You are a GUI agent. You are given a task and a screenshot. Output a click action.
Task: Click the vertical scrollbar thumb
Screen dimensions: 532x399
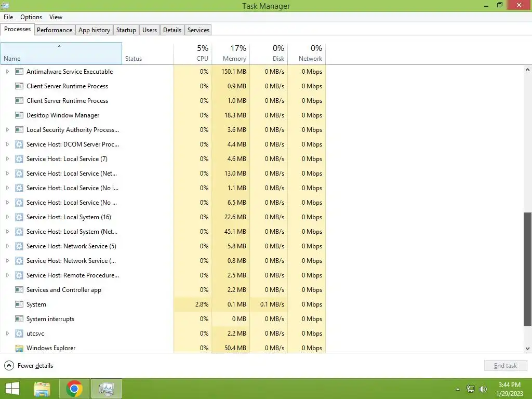[527, 270]
